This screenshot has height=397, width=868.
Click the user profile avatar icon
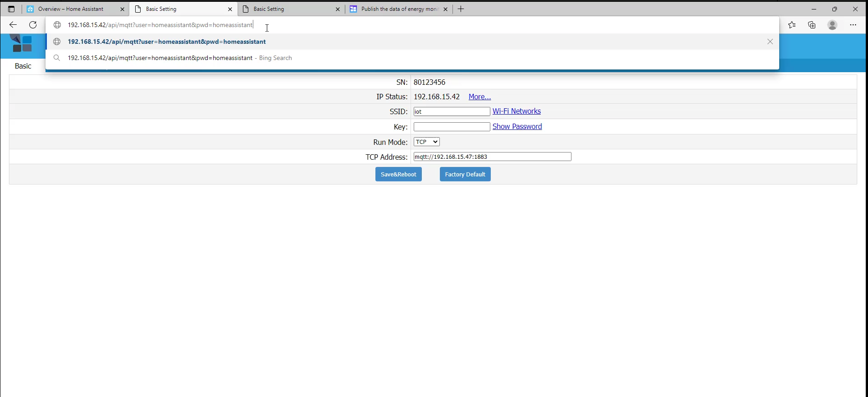pos(832,25)
